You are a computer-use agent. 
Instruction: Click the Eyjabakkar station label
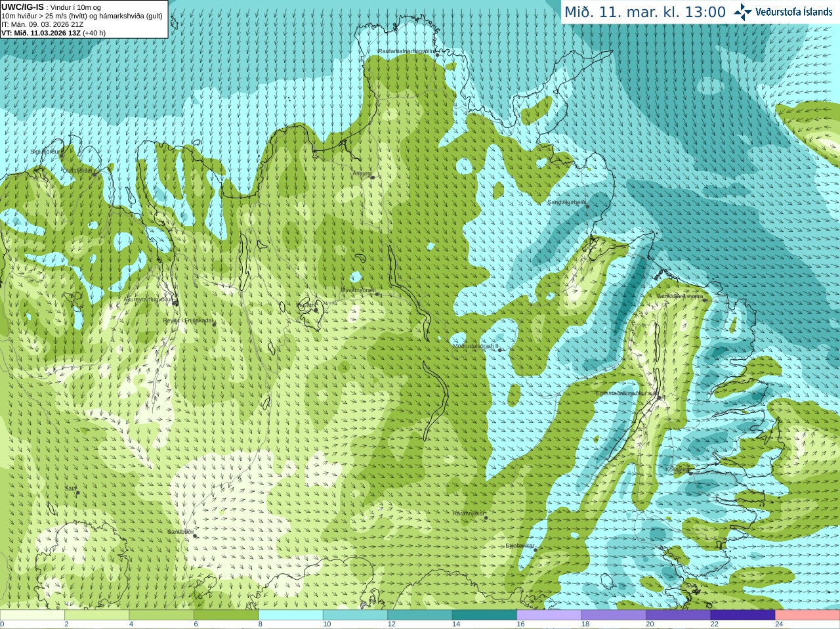tap(520, 546)
